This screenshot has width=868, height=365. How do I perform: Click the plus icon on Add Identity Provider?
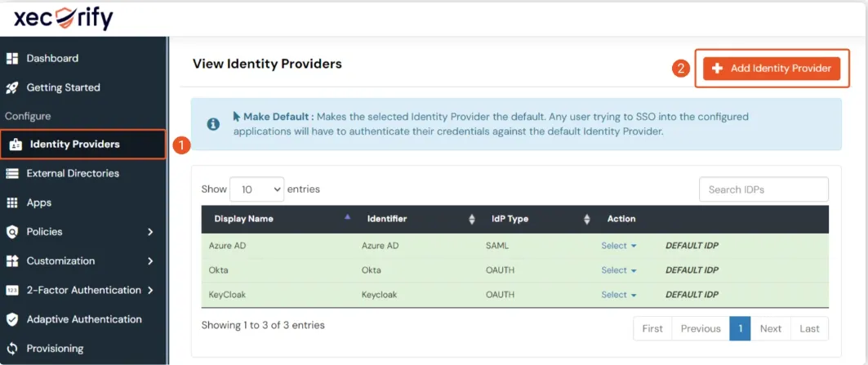click(718, 68)
